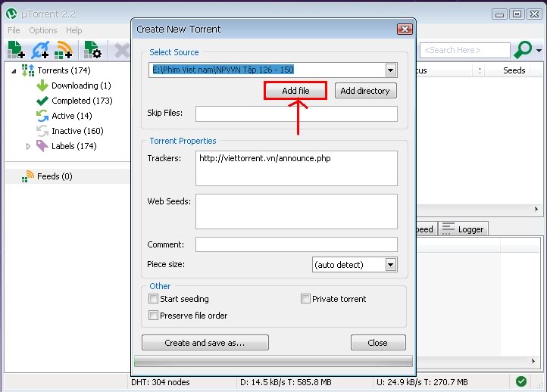Click the green search magnifier icon

[x=522, y=50]
